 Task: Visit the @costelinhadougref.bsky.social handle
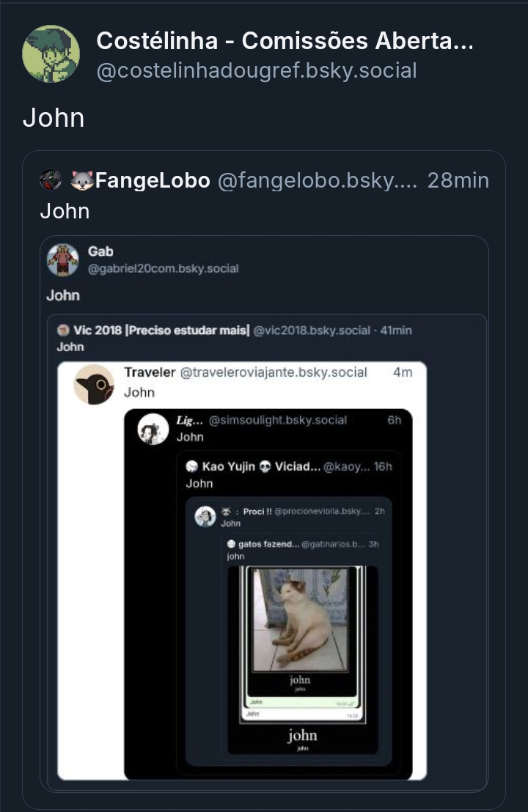click(257, 70)
